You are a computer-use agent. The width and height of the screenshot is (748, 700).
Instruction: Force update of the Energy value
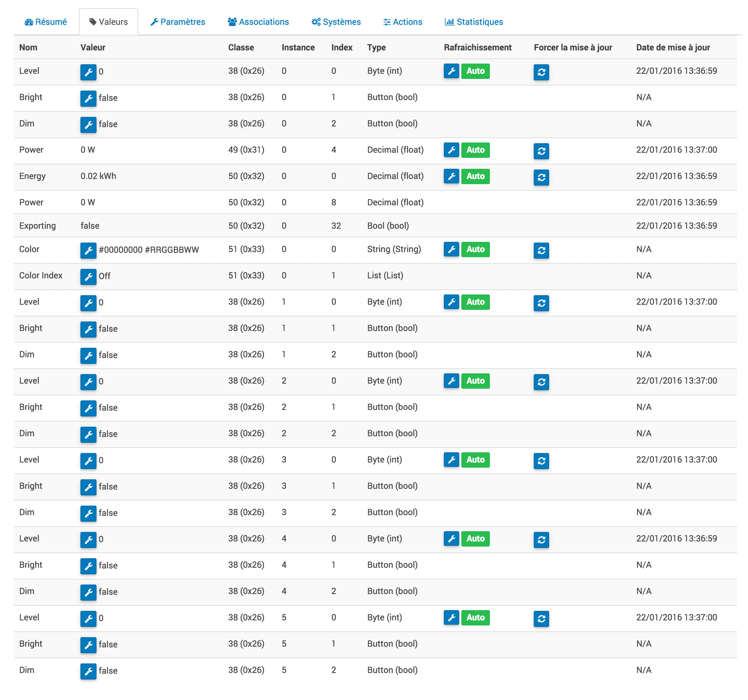coord(541,178)
